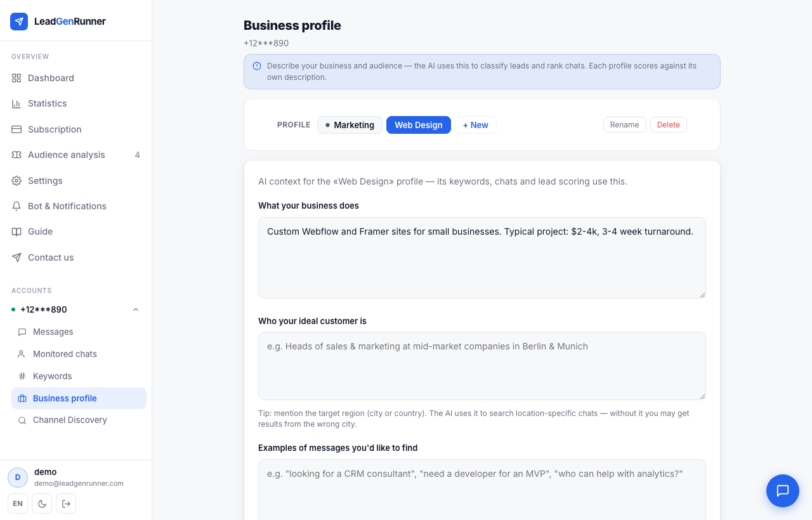Screen dimensions: 812x520
Task: Click the logout arrow icon
Action: (66, 504)
